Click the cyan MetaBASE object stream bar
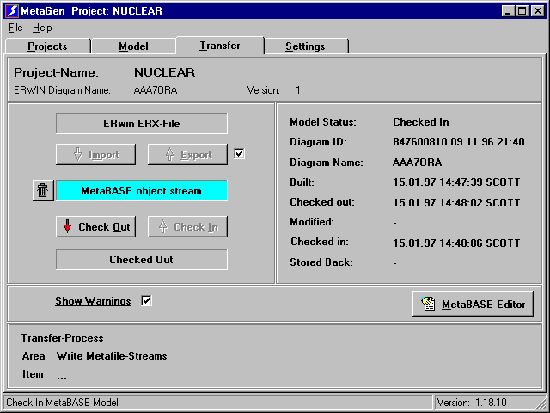 142,191
